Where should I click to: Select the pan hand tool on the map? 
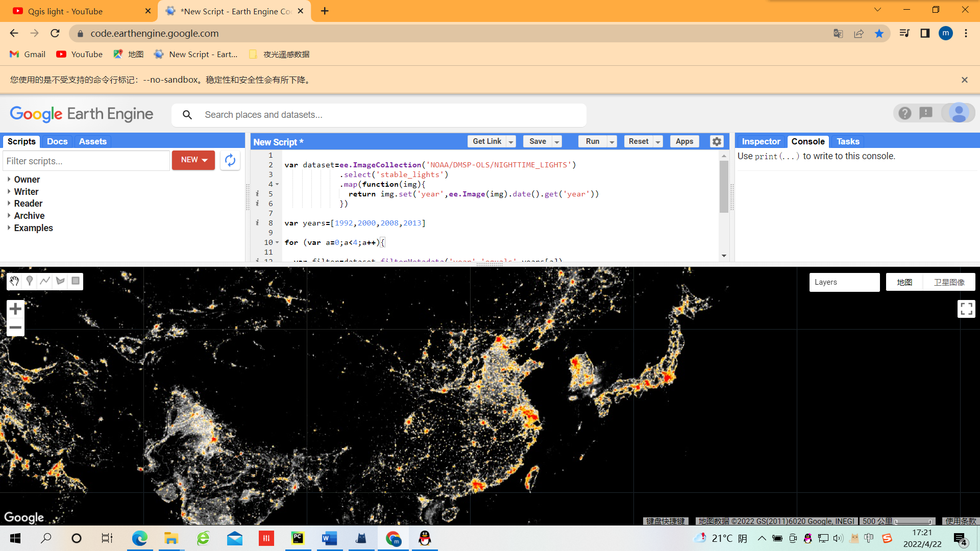point(14,281)
